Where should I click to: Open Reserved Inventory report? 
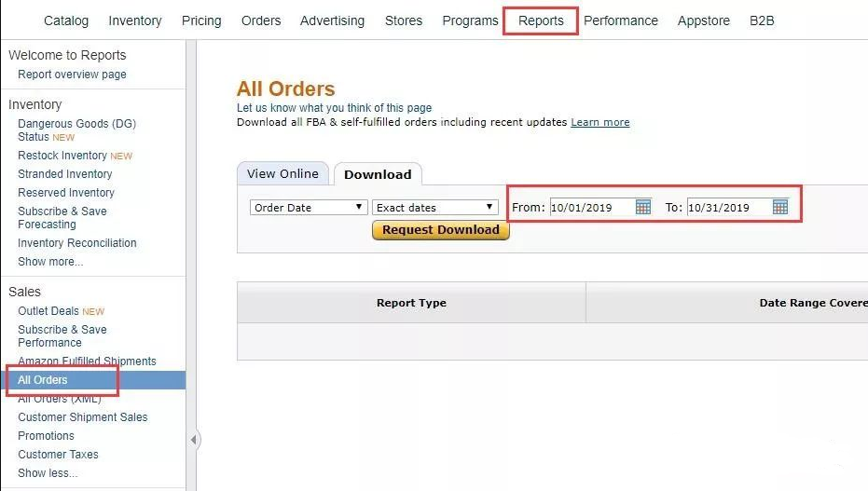point(66,193)
